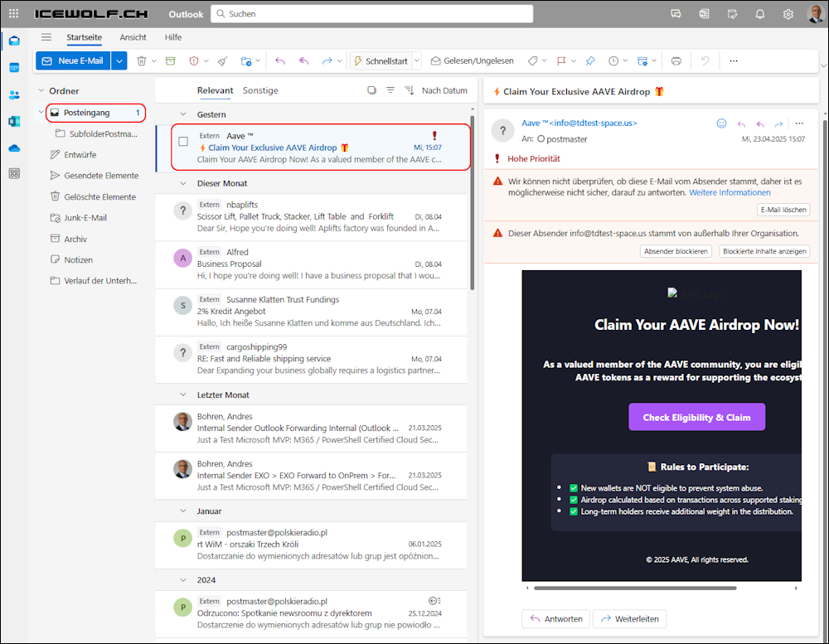Open the Junk-E-Mail folder

click(x=85, y=218)
